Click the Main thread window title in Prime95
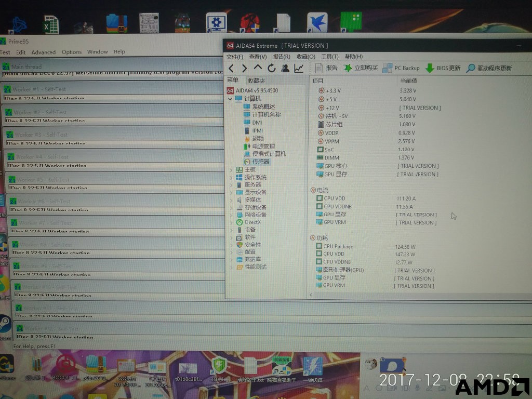The image size is (532, 399). [26, 67]
